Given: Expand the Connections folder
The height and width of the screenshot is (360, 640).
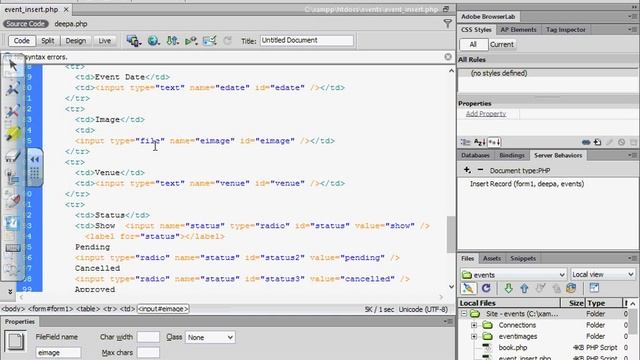Looking at the screenshot, I should coord(474,325).
